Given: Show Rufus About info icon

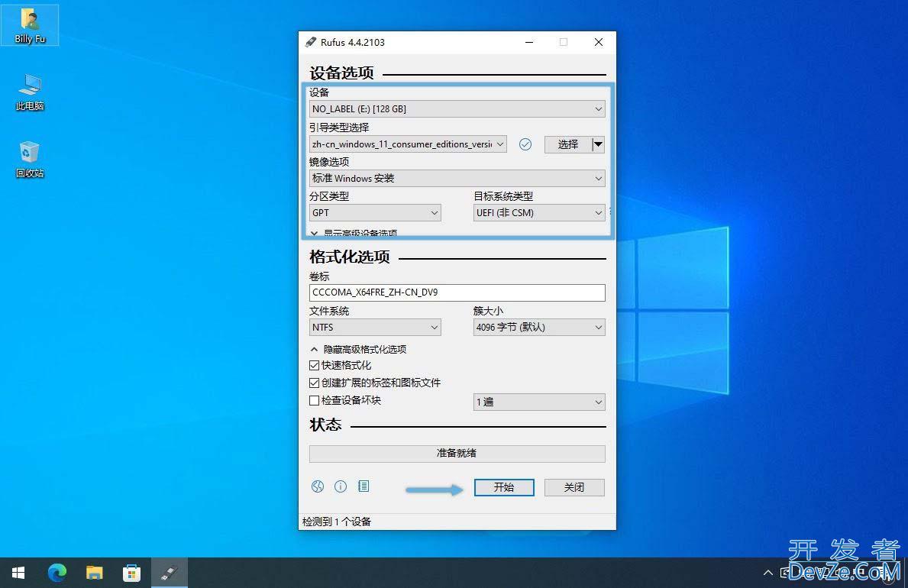Looking at the screenshot, I should [x=341, y=486].
